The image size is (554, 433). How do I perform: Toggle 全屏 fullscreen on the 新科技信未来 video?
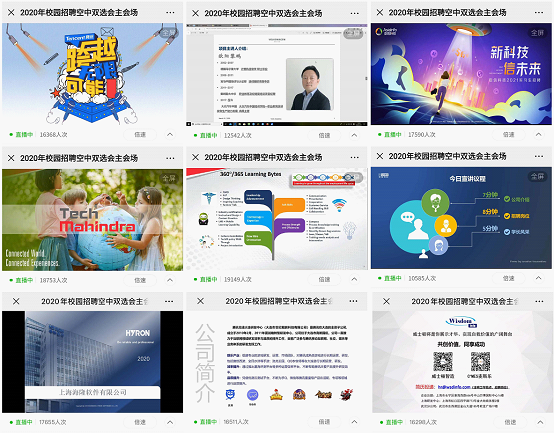(x=537, y=33)
